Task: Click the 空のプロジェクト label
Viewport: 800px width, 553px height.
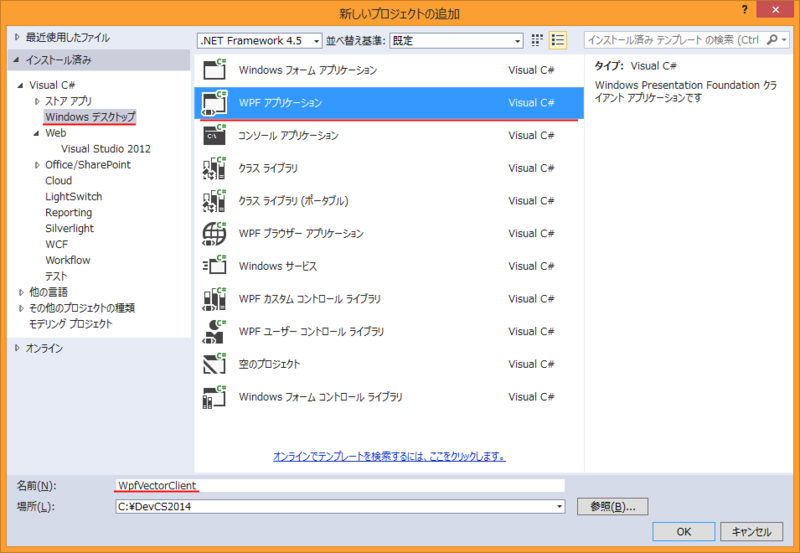Action: pyautogui.click(x=269, y=364)
